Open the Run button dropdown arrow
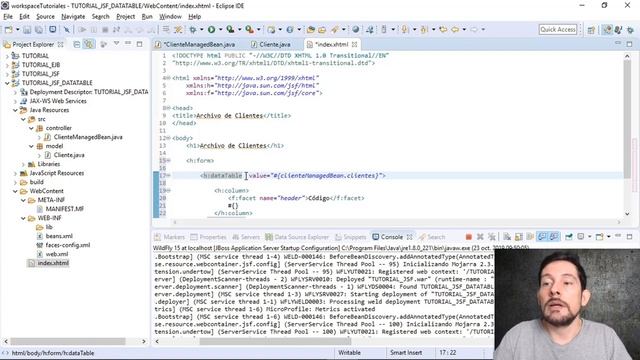This screenshot has height=360, width=640. [220, 29]
